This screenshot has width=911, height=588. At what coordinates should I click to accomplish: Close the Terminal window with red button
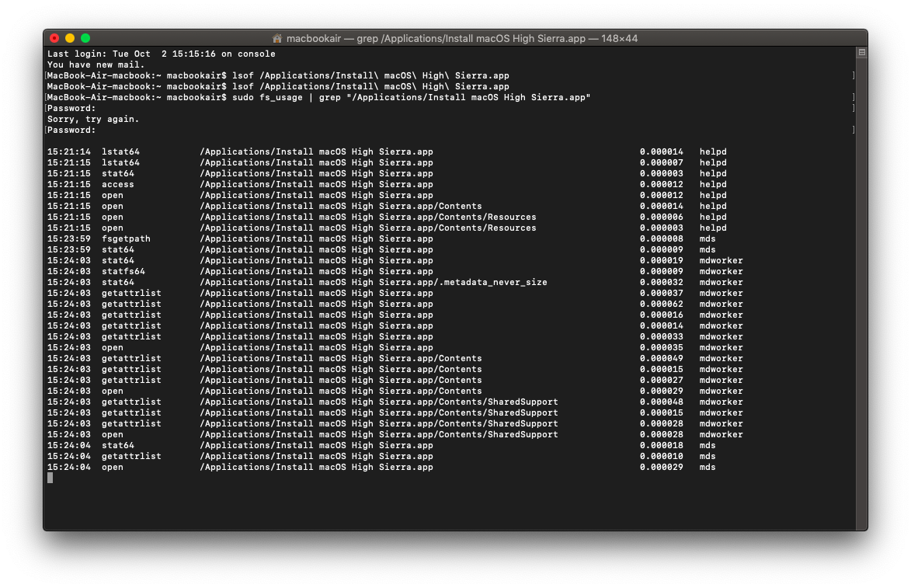tap(54, 38)
